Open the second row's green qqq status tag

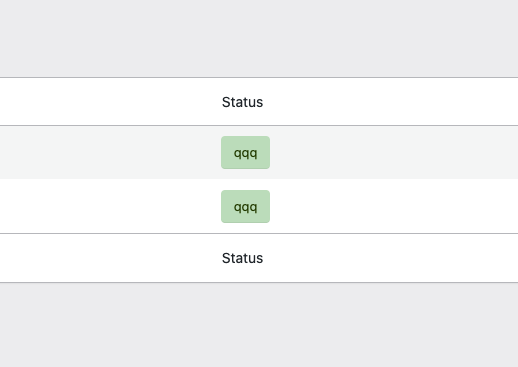point(245,207)
